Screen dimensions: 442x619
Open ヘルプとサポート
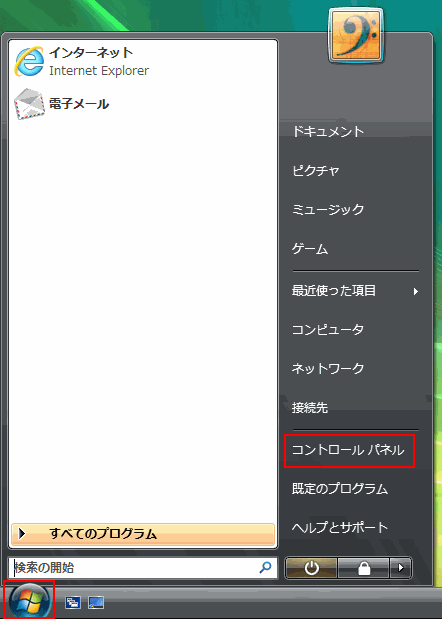coord(340,527)
